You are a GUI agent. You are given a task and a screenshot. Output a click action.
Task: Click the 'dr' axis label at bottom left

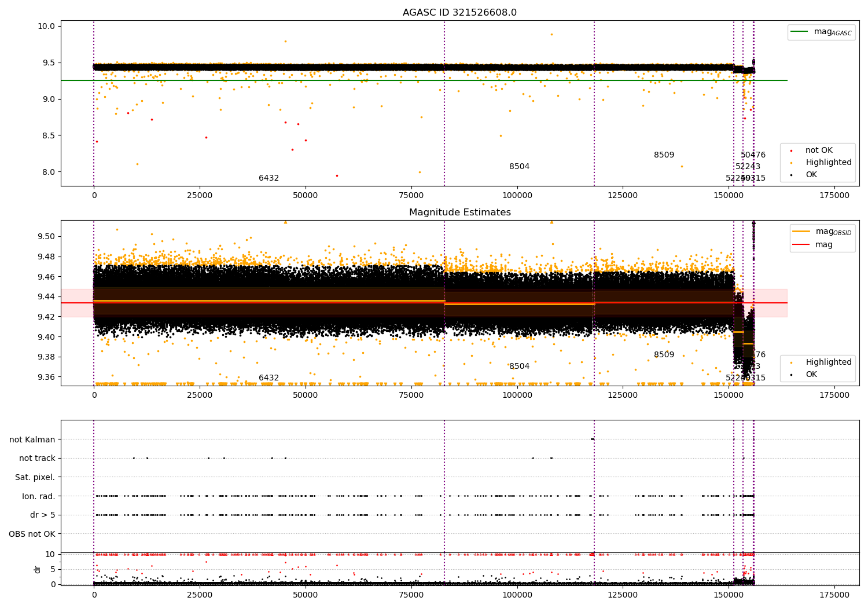[38, 569]
